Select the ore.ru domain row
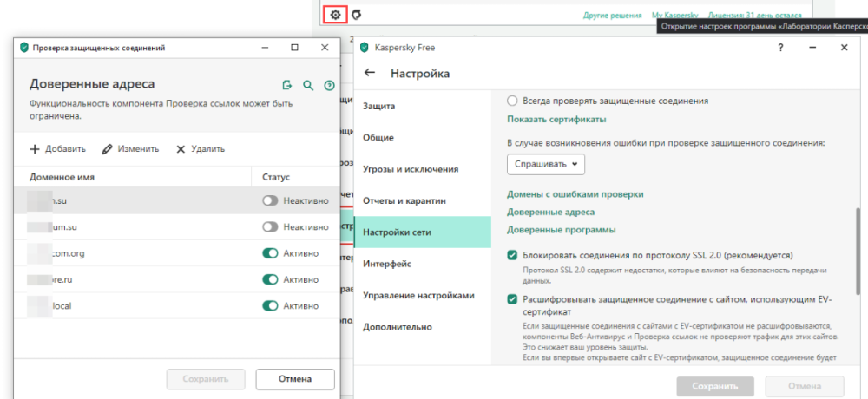Image resolution: width=868 pixels, height=399 pixels. tap(176, 280)
